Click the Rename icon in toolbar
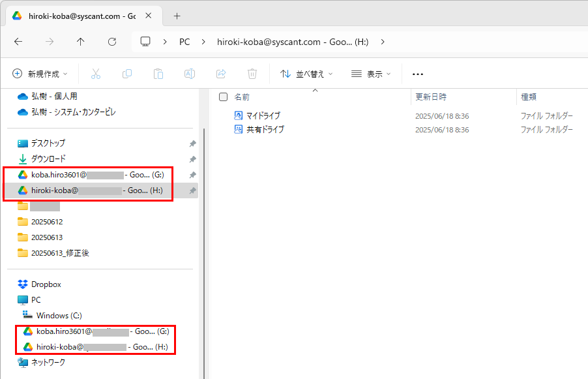 coord(190,74)
